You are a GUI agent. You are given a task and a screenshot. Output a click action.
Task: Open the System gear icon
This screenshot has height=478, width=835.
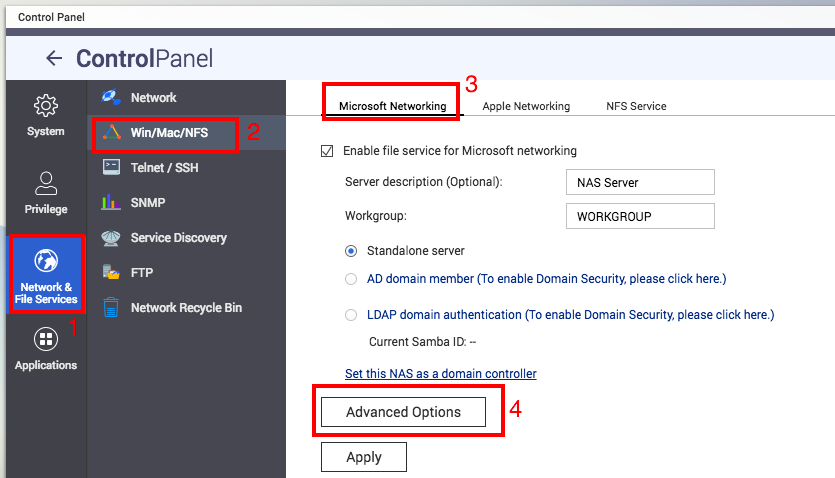click(x=45, y=106)
